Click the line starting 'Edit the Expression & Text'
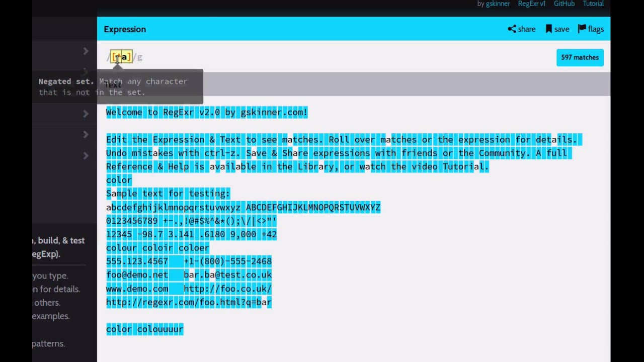This screenshot has width=644, height=362. (344, 139)
